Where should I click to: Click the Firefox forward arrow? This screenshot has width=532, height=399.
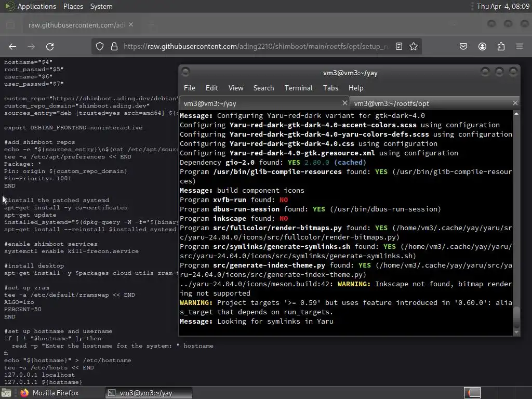click(x=31, y=46)
